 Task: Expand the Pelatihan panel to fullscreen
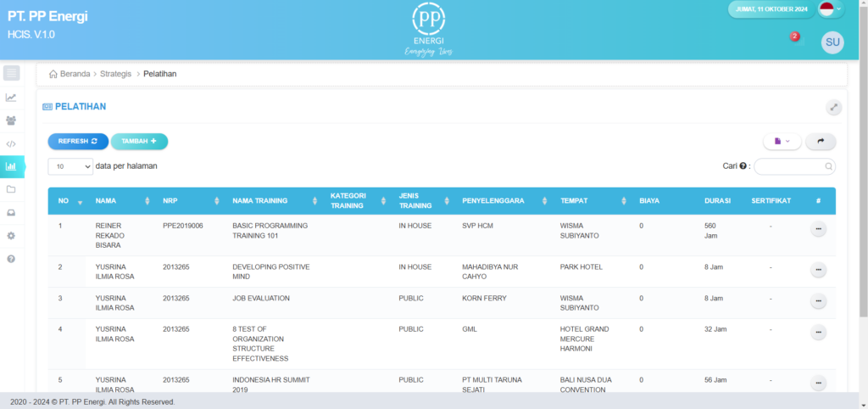[x=834, y=107]
